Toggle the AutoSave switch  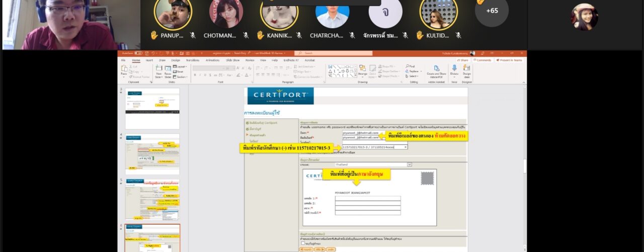tap(138, 53)
